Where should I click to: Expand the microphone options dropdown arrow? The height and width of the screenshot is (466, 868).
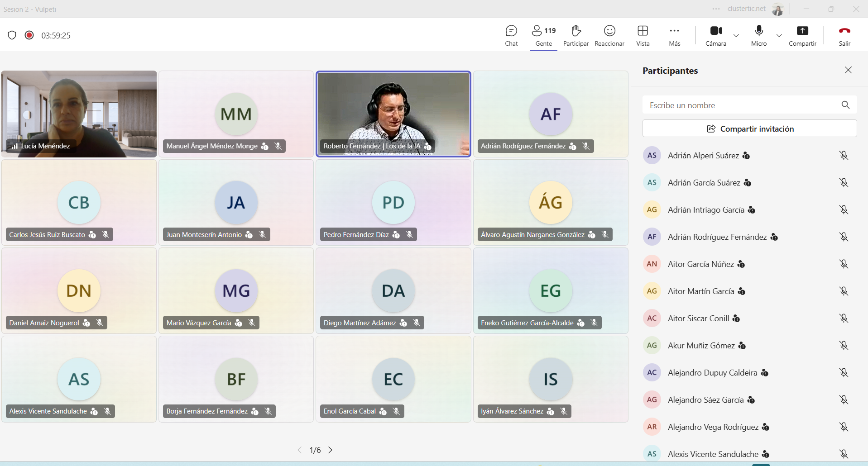779,36
